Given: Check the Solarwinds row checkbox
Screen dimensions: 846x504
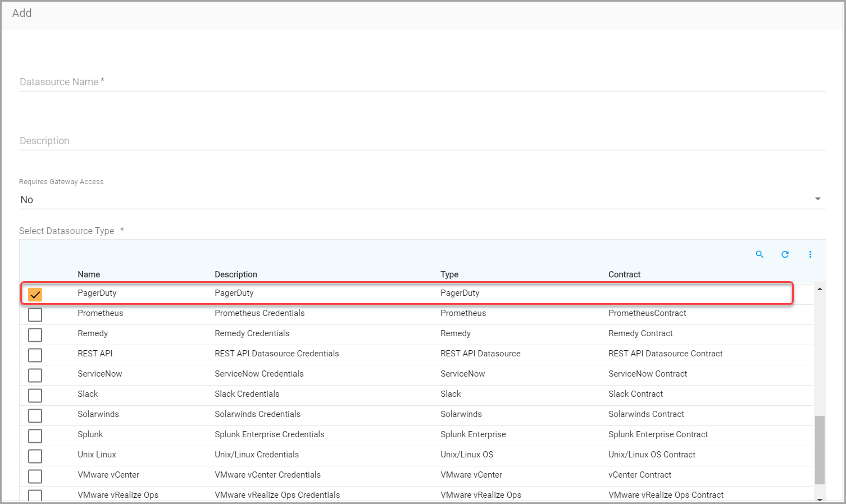Looking at the screenshot, I should [x=35, y=415].
